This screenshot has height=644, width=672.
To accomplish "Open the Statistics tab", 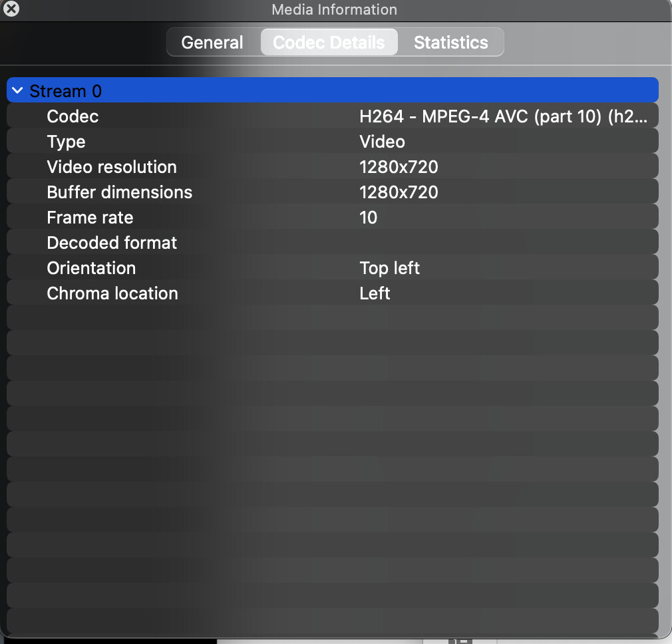I will pos(450,43).
